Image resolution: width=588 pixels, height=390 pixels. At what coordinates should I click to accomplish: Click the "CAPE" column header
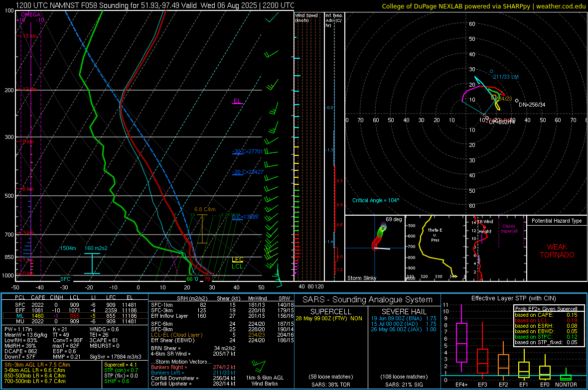pos(38,297)
